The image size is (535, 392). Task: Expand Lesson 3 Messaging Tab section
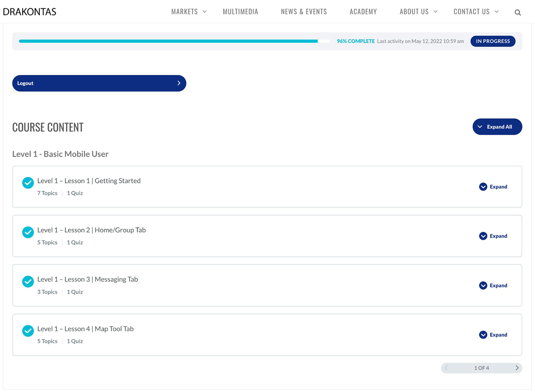point(493,285)
